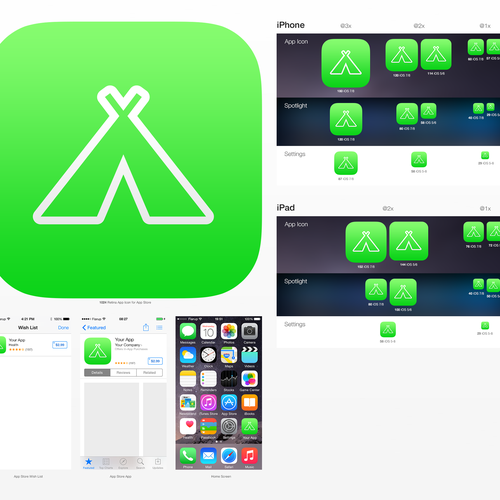Select the Details segment tab

(97, 373)
